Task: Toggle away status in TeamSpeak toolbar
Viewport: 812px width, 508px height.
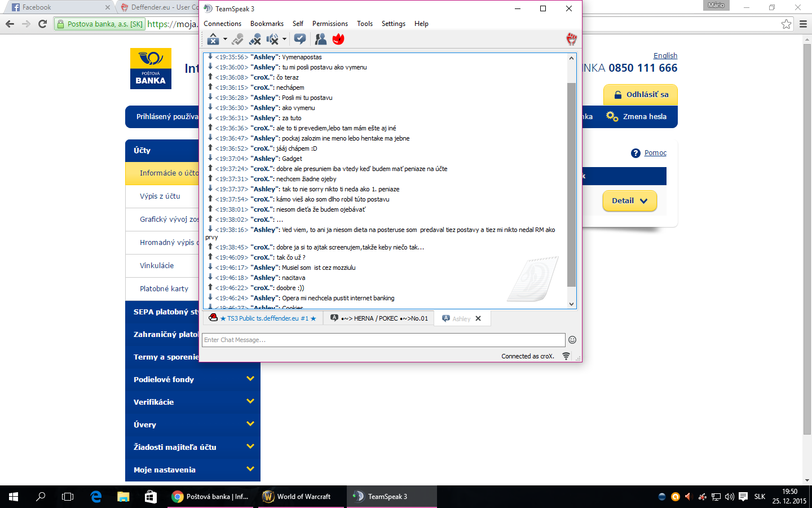Action: point(213,39)
